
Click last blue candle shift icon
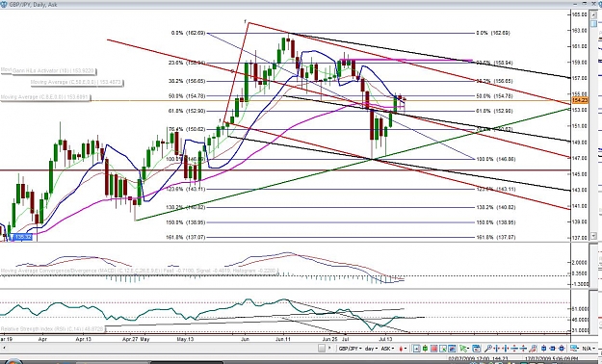(562, 349)
